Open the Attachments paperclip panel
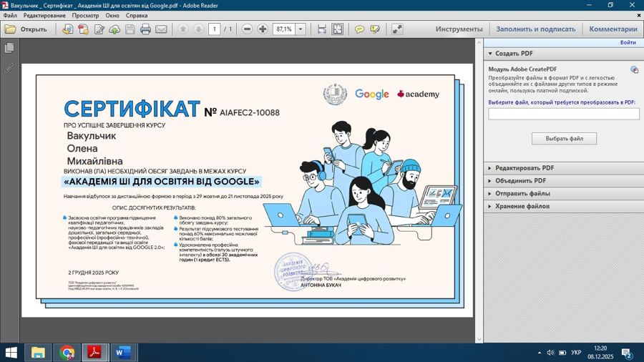The height and width of the screenshot is (362, 644). click(9, 68)
